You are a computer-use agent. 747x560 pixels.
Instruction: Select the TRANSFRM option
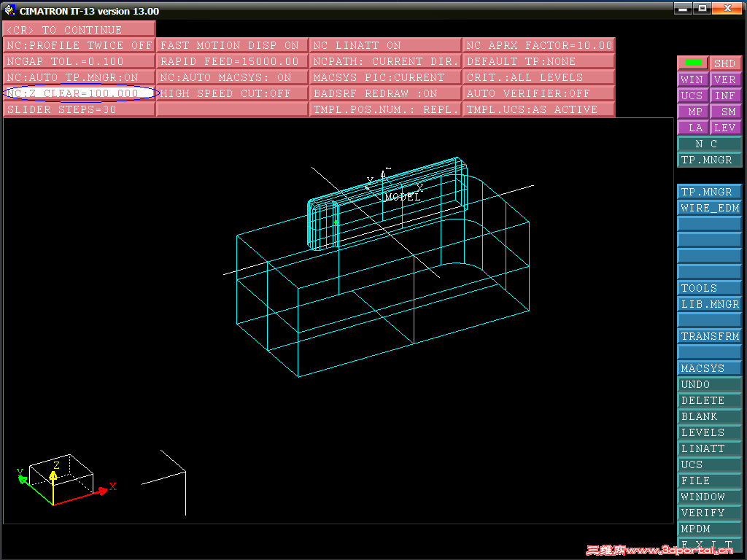tap(709, 335)
